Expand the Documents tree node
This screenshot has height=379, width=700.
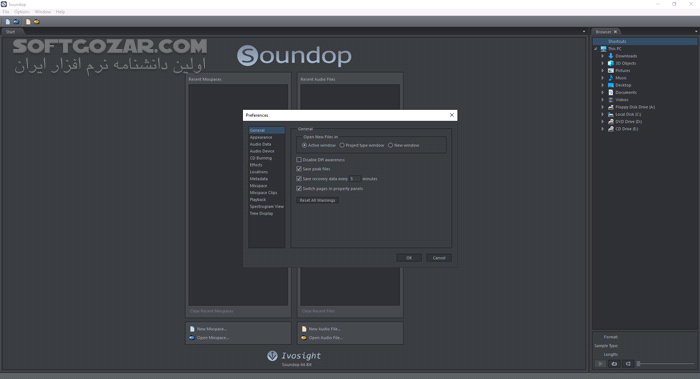603,92
